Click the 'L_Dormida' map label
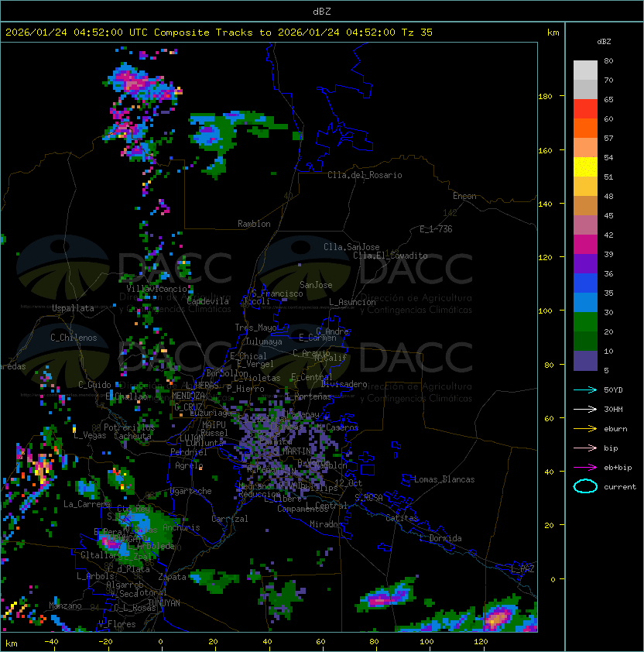 coord(440,538)
